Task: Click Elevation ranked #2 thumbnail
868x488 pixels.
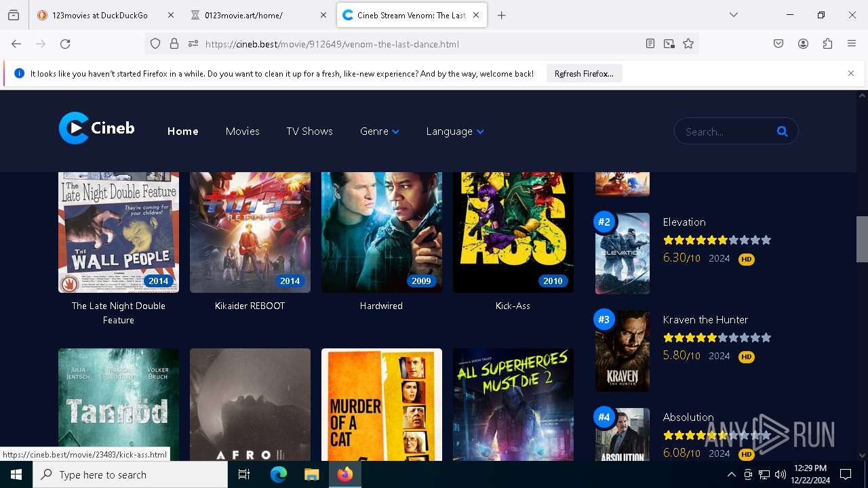Action: [623, 253]
